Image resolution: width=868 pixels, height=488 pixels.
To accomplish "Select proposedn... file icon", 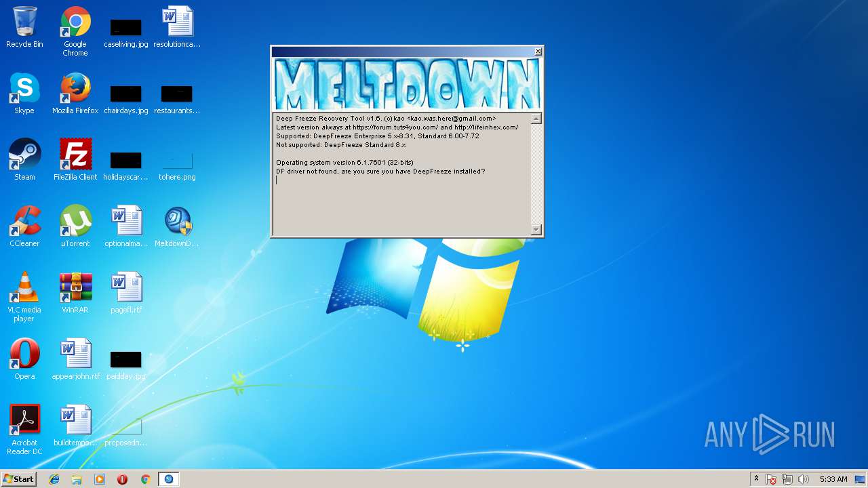I will tap(126, 430).
